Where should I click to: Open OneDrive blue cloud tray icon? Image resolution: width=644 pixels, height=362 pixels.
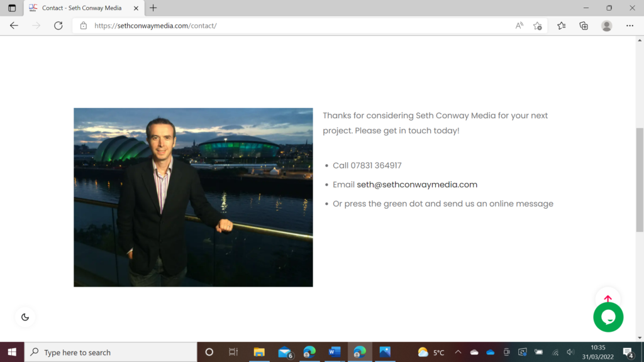(491, 352)
